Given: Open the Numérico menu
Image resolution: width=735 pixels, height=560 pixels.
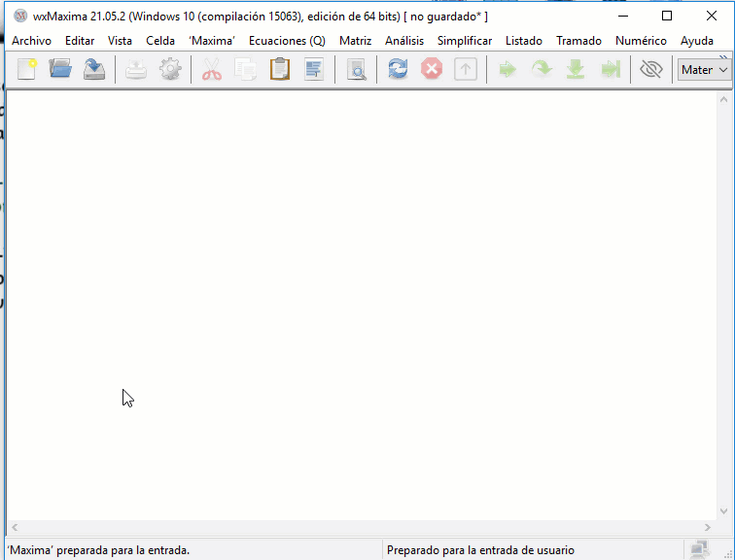Looking at the screenshot, I should [641, 41].
